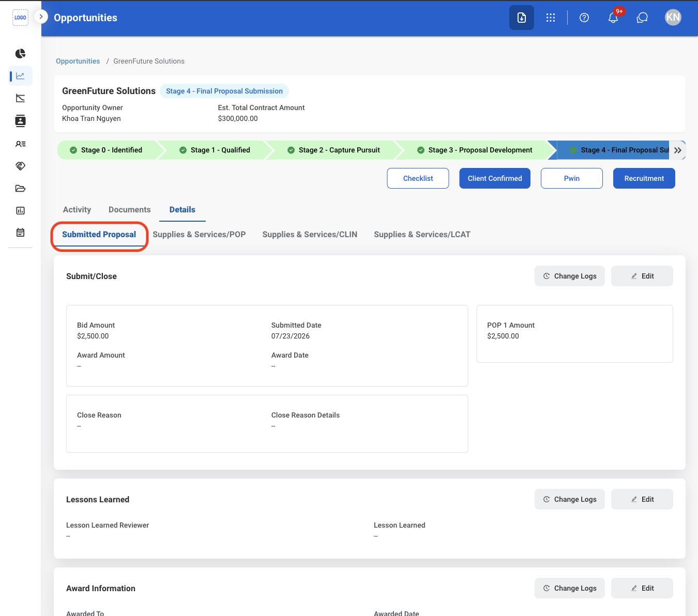Open the people list sidebar icon
This screenshot has height=616, width=698.
21,144
